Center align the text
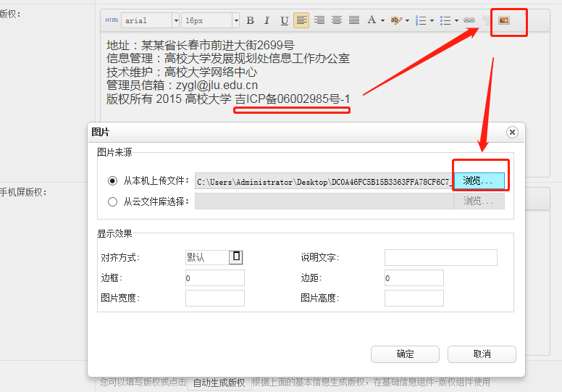Screen dimensions: 562x392 click(319, 20)
